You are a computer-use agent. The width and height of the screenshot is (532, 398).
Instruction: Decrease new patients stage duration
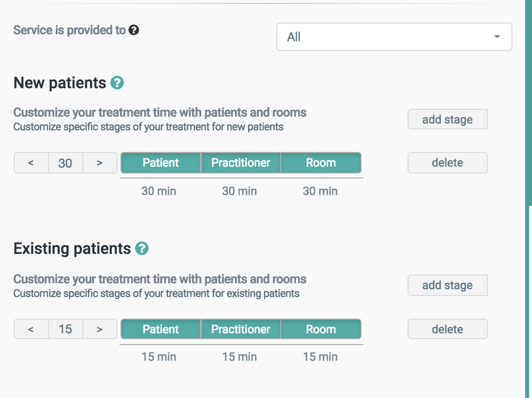[31, 163]
